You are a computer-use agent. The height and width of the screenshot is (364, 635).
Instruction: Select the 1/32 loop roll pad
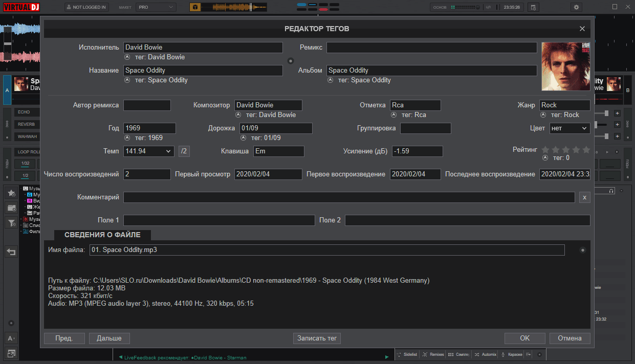tap(25, 164)
